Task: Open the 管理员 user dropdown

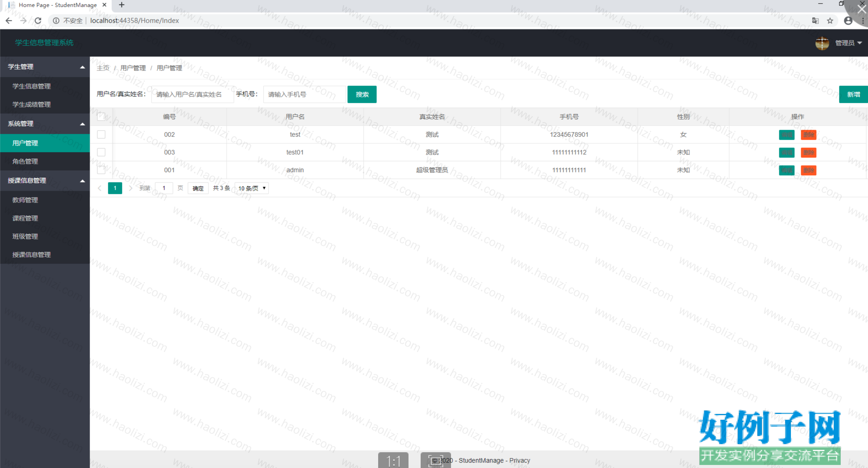Action: [x=849, y=43]
